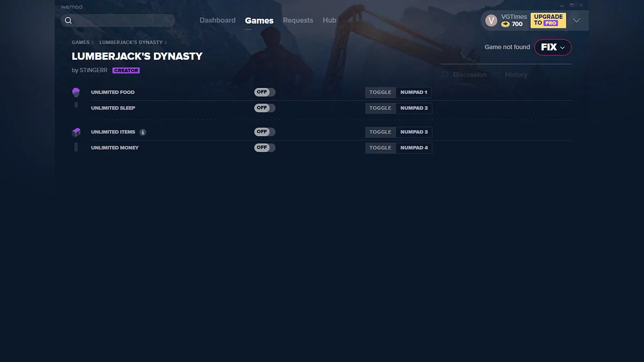Open the VGTimes user avatar
The width and height of the screenshot is (644, 362).
491,20
